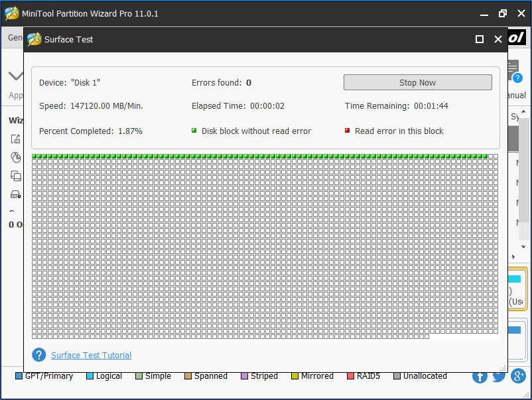532x400 pixels.
Task: Click the Striped legend label
Action: click(264, 376)
